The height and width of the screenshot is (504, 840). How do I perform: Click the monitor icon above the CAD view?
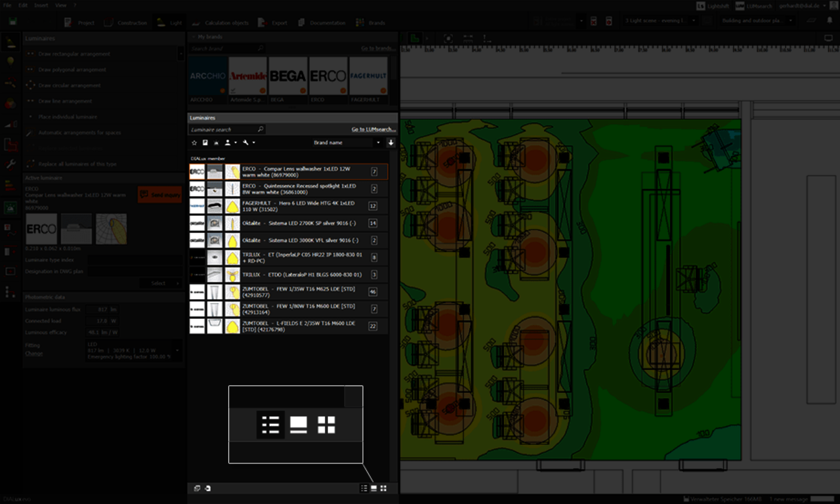[x=828, y=39]
